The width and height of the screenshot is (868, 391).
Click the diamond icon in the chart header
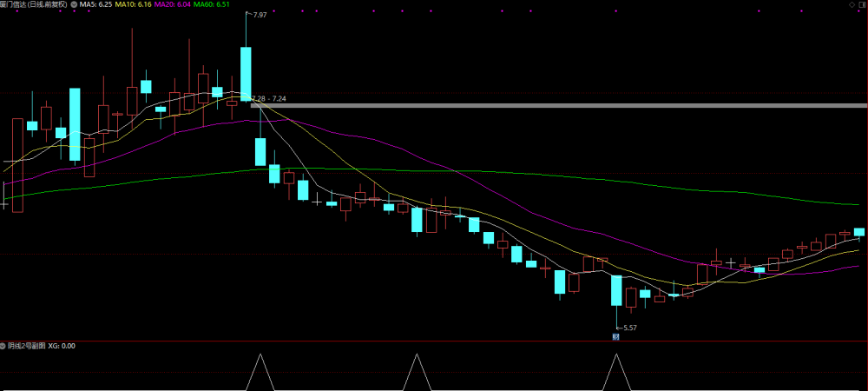(852, 3)
